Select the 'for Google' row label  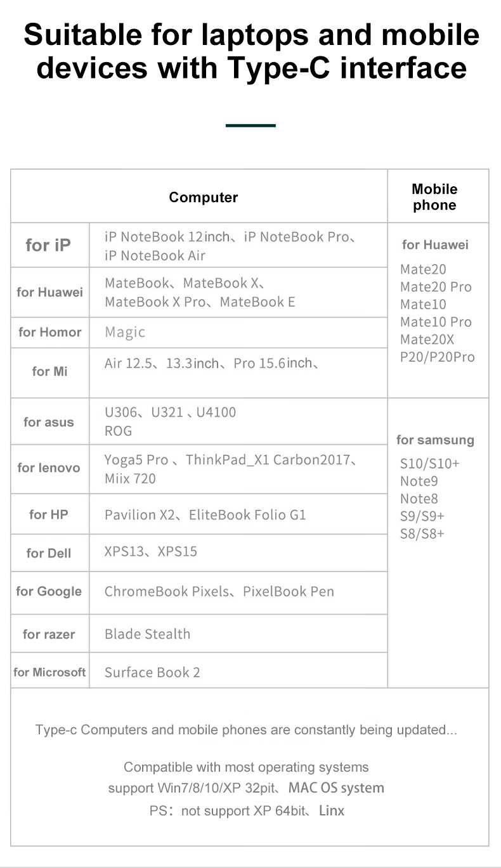tap(49, 591)
